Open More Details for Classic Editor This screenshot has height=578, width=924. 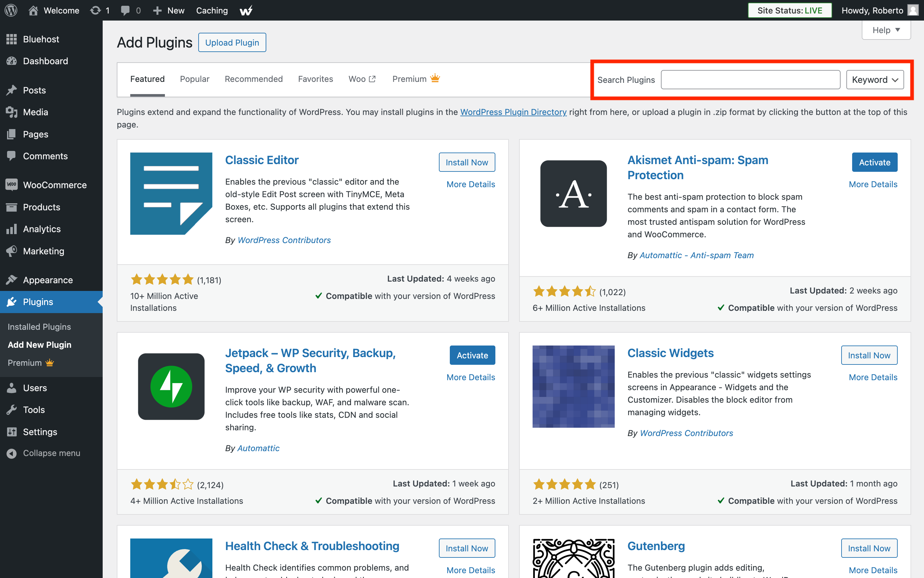471,184
